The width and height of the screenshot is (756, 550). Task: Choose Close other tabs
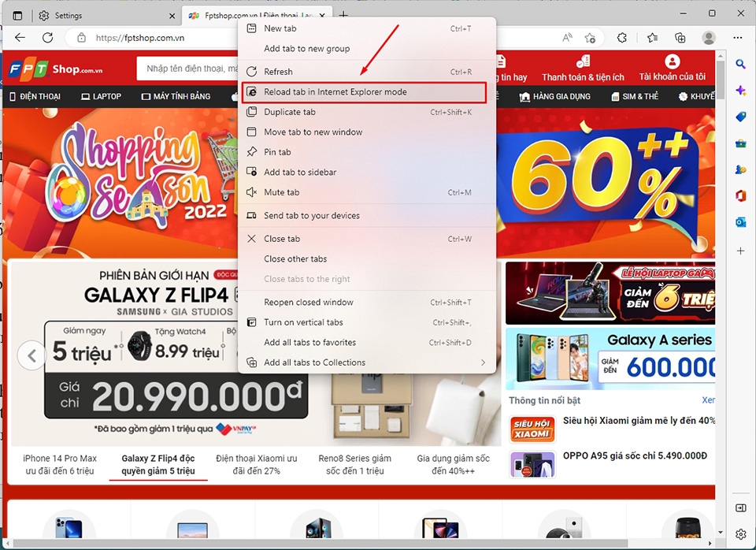point(367,259)
